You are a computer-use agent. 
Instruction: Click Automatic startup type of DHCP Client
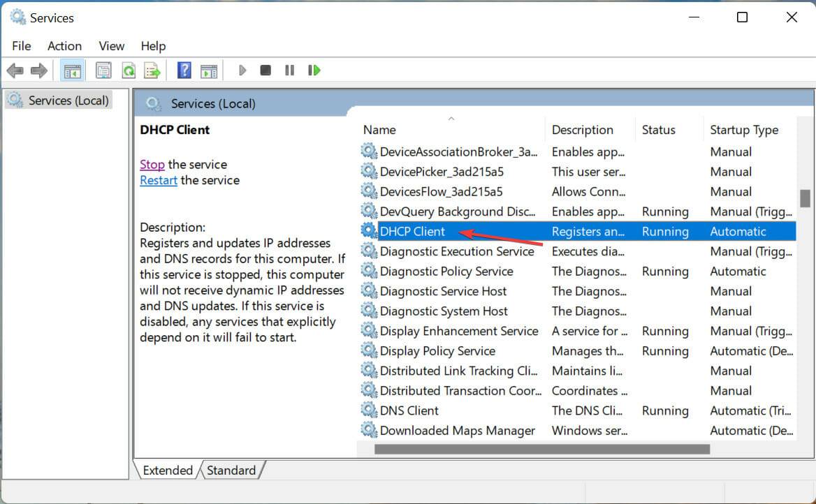[738, 232]
